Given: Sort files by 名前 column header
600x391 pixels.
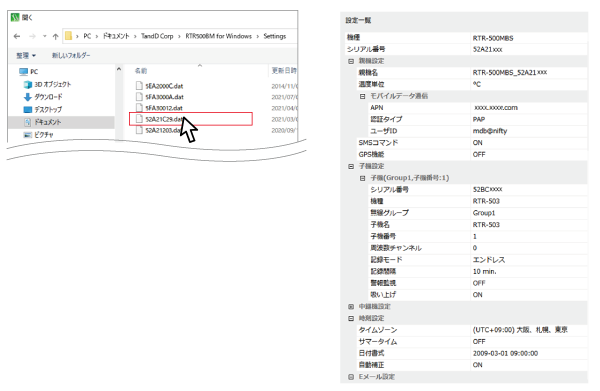Looking at the screenshot, I should click(x=141, y=71).
